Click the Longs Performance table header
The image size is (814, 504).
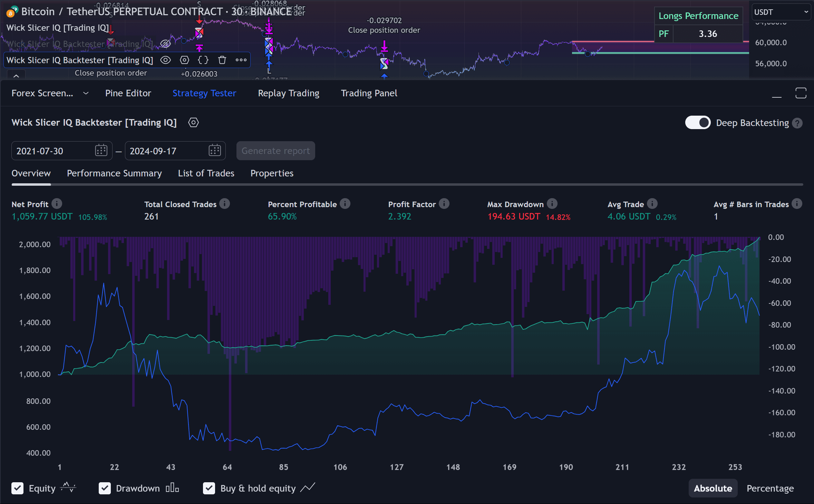[698, 16]
